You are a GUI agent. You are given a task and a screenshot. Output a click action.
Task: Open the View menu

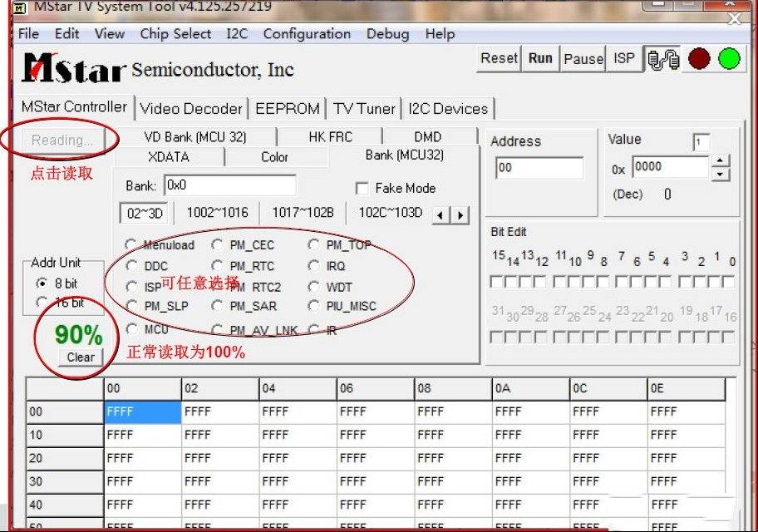[x=109, y=34]
